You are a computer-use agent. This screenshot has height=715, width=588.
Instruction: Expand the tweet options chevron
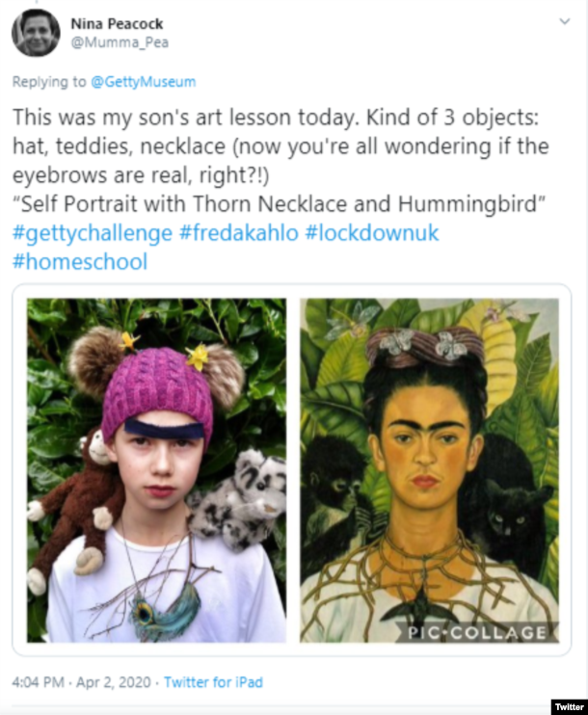565,21
